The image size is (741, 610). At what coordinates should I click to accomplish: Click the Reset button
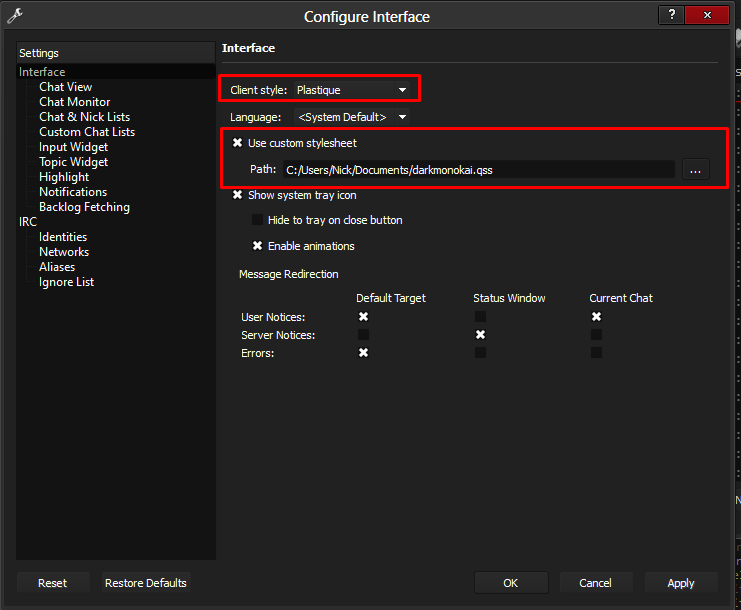coord(53,583)
